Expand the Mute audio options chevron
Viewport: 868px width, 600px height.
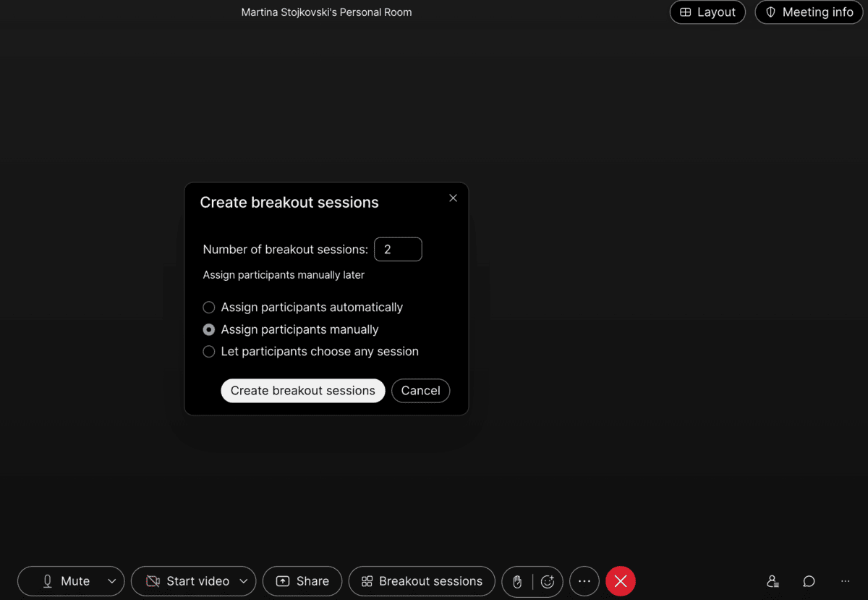[112, 581]
